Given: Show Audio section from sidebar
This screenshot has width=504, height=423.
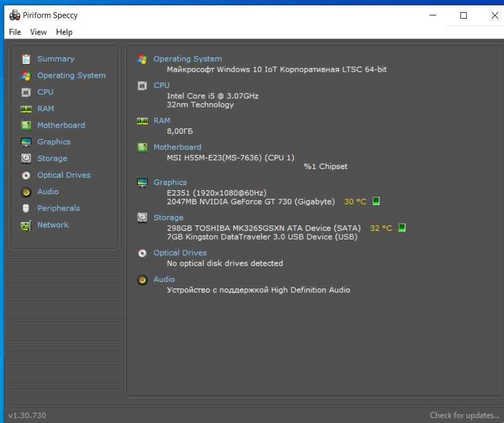Looking at the screenshot, I should pos(48,192).
